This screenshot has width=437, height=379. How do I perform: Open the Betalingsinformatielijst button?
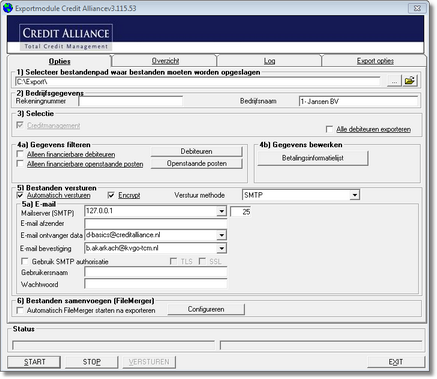point(313,158)
